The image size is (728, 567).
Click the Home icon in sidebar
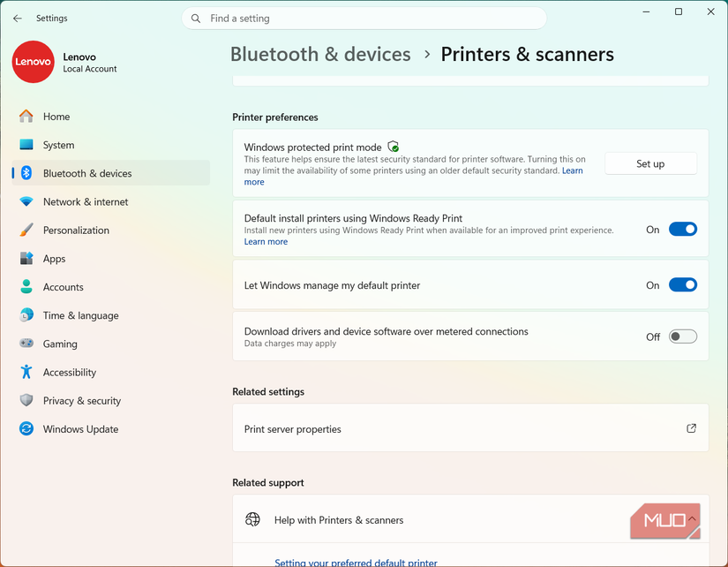[x=26, y=117]
